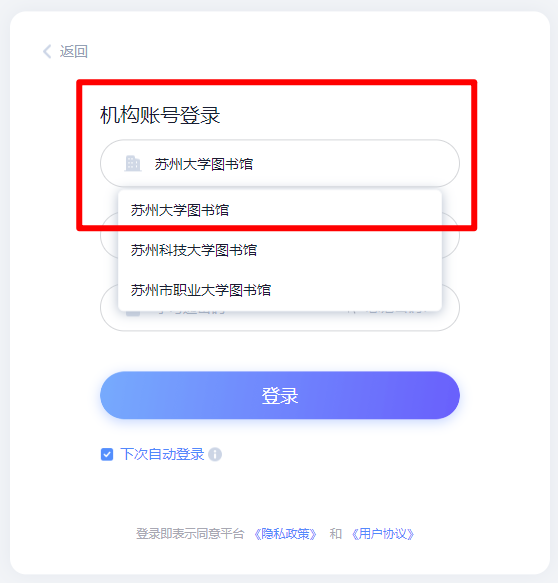Click the 机构账号登录 heading
Viewport: 558px width, 583px height.
160,115
